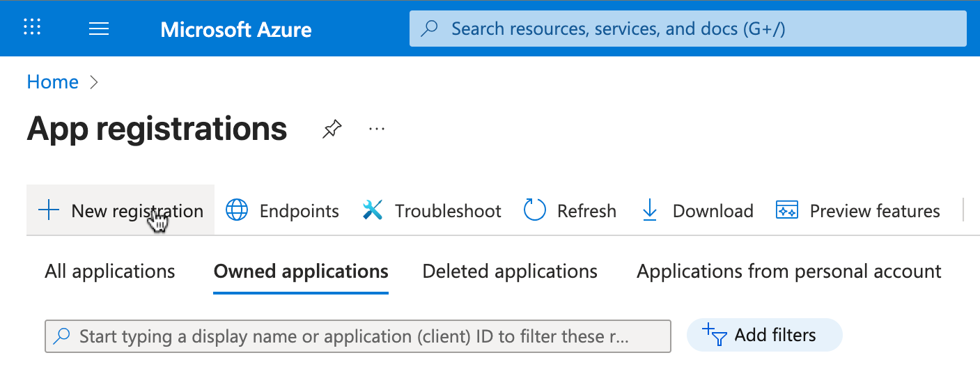Click the Preview features icon
This screenshot has width=980, height=369.
click(x=786, y=210)
